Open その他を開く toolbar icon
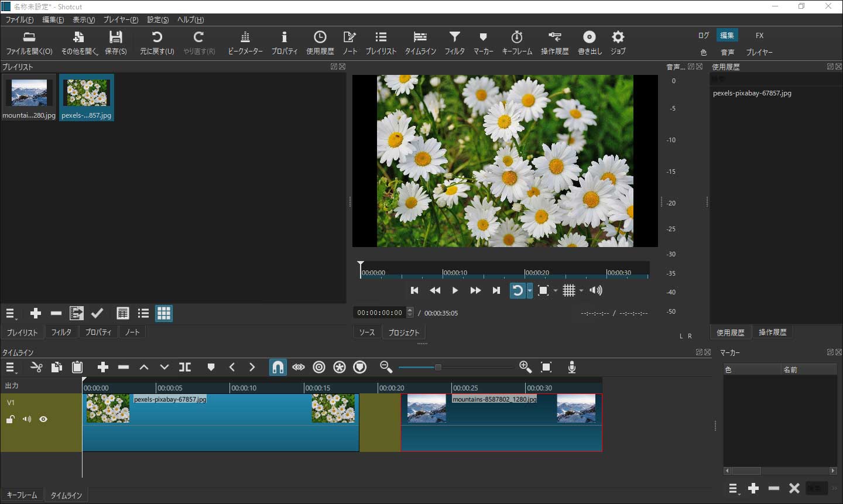843x504 pixels. [x=79, y=43]
